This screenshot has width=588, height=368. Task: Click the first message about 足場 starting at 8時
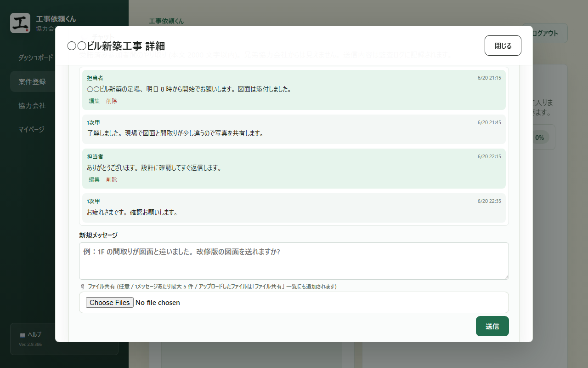pos(189,89)
